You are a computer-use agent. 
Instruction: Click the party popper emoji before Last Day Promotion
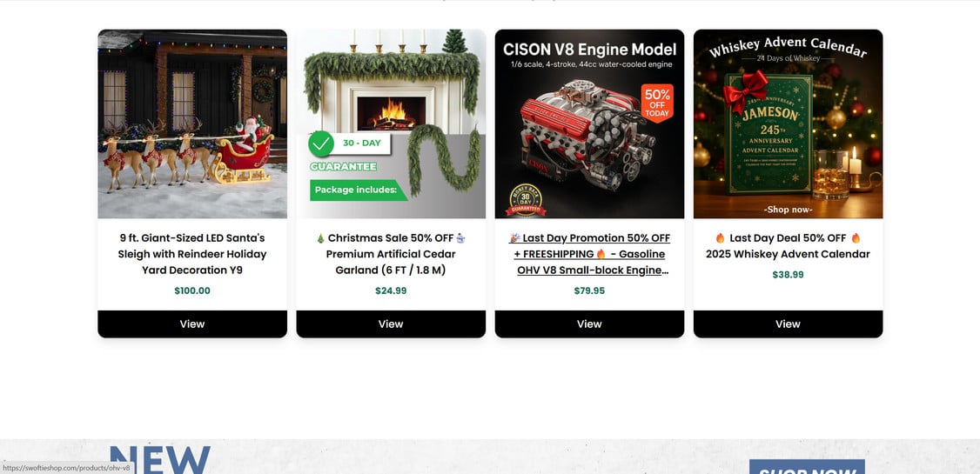[514, 238]
